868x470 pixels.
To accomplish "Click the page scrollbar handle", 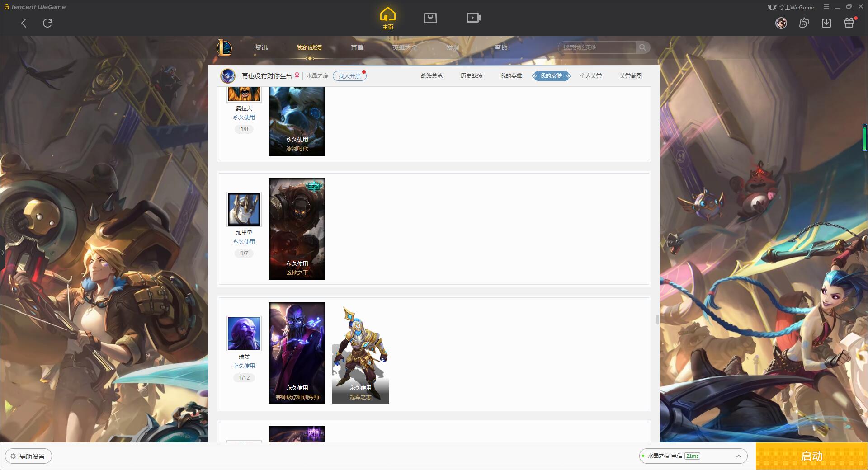I will pyautogui.click(x=657, y=320).
